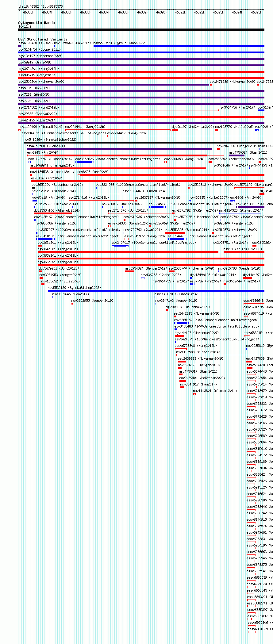Click the esv3553376 (Boomsma2014) label

(x=187, y=230)
